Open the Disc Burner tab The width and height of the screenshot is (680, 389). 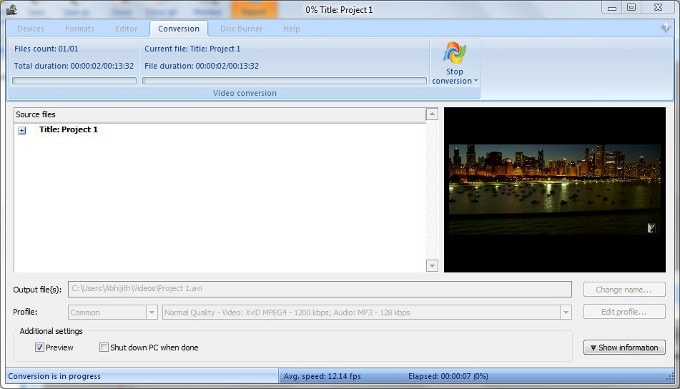(241, 29)
